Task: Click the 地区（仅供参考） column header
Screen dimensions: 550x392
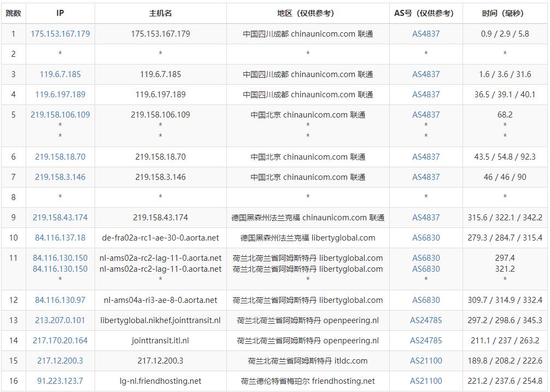Action: [x=308, y=13]
